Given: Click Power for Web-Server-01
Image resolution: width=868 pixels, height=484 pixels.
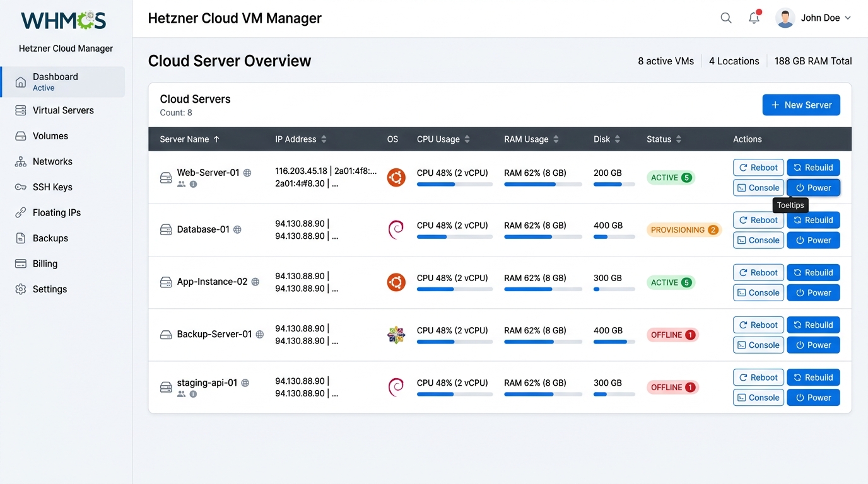Looking at the screenshot, I should 813,188.
